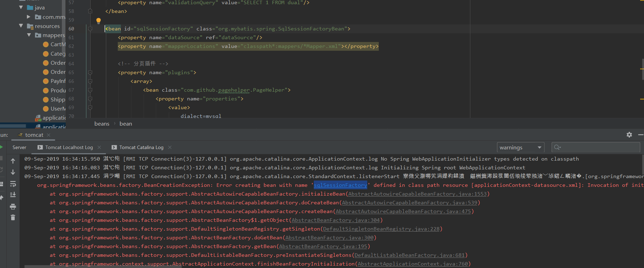This screenshot has width=644, height=268.
Task: Click line number 61 in the gutter
Action: 71,37
